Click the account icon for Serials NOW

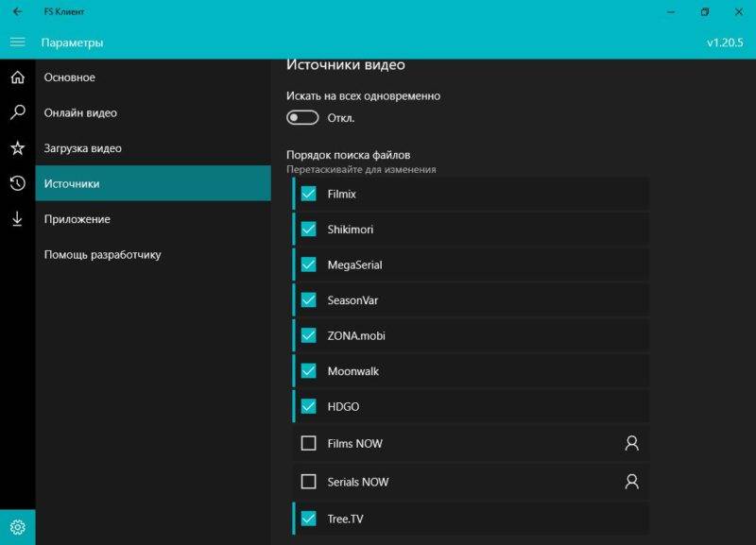[631, 482]
